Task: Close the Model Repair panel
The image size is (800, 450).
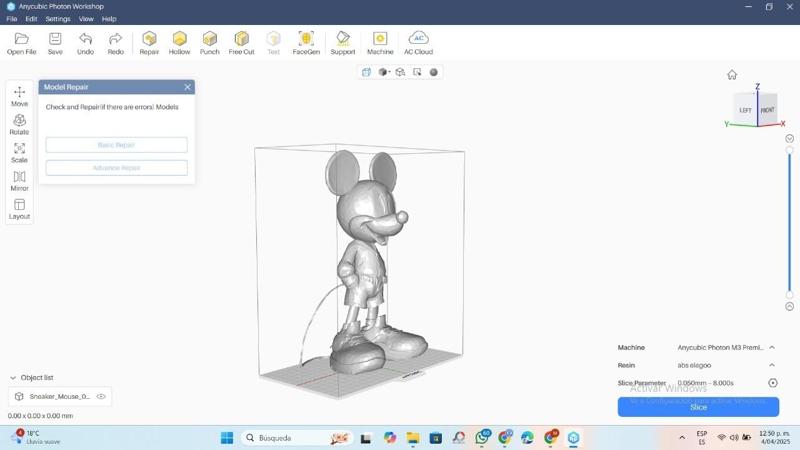Action: coord(187,87)
